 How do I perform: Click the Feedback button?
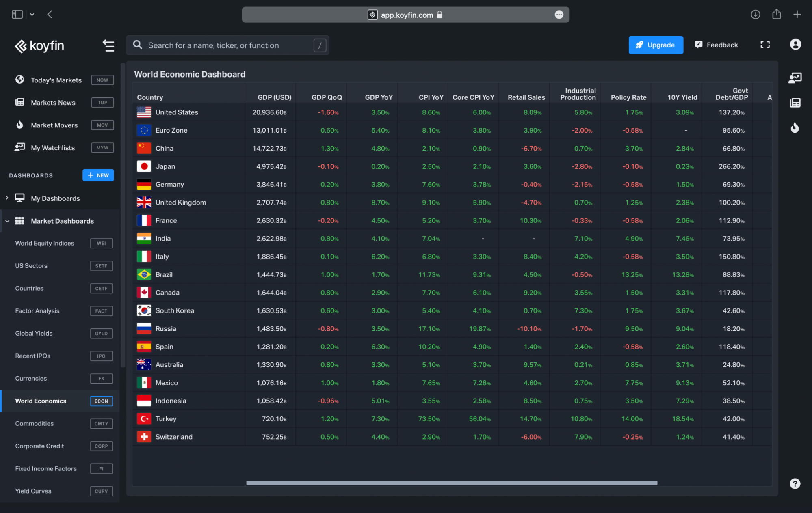717,44
